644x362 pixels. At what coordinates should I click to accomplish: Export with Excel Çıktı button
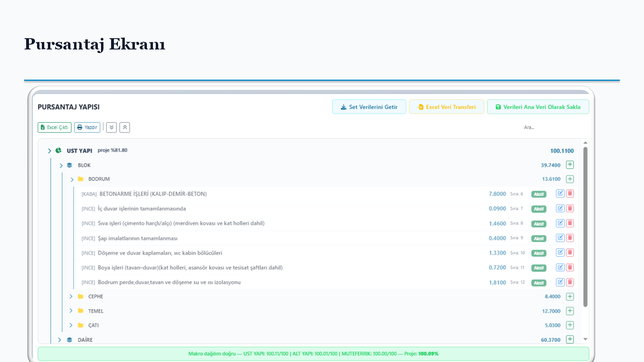point(55,128)
